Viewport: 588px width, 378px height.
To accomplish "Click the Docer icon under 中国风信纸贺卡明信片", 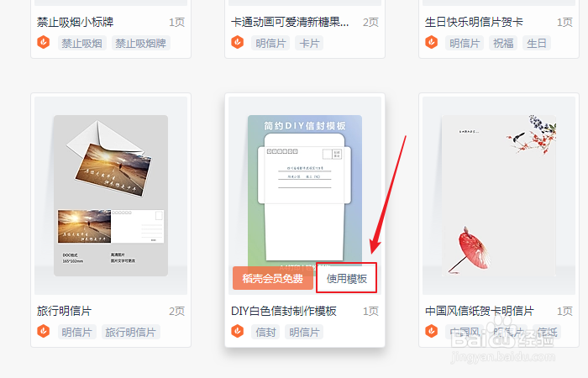I will point(431,331).
